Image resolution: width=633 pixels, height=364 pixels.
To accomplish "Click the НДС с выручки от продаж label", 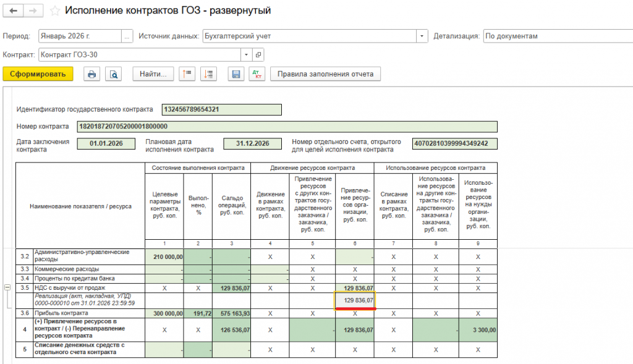I will click(x=70, y=288).
